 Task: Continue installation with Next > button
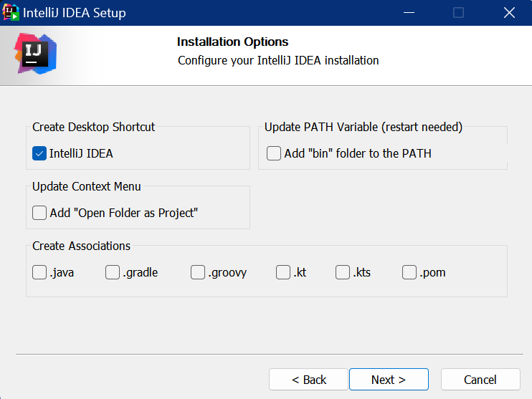pos(389,380)
